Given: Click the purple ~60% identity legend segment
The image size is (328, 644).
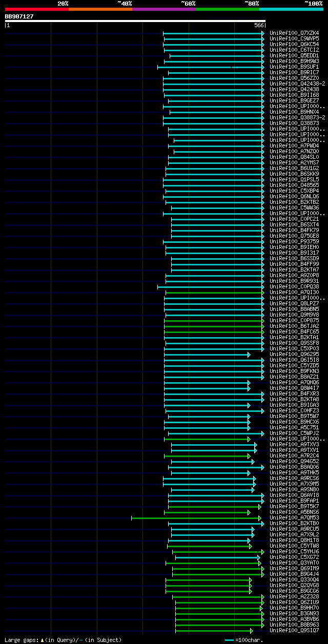Looking at the screenshot, I should click(164, 9).
